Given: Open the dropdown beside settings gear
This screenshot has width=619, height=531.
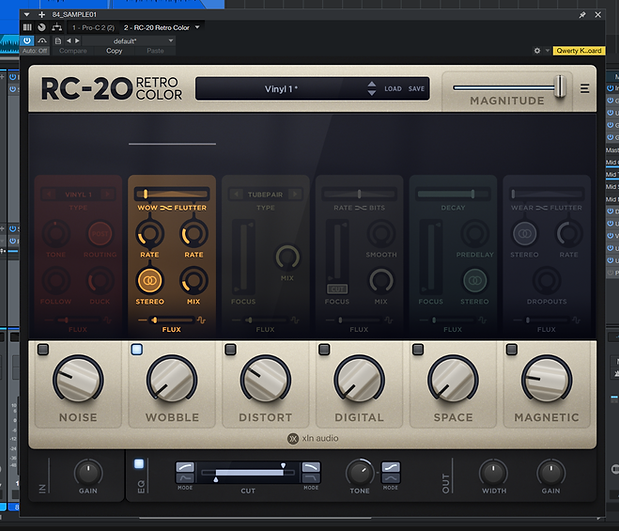Looking at the screenshot, I should (x=547, y=51).
